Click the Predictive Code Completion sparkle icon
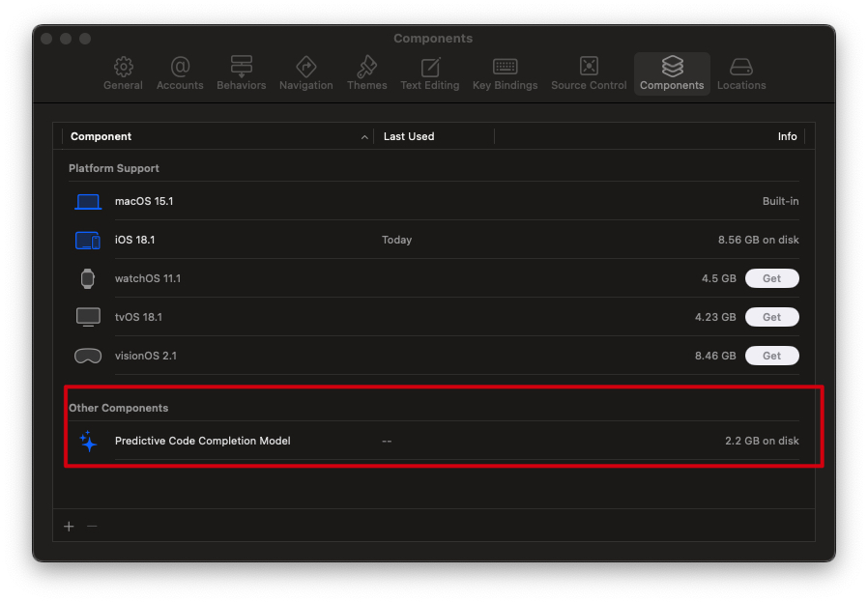 [87, 441]
